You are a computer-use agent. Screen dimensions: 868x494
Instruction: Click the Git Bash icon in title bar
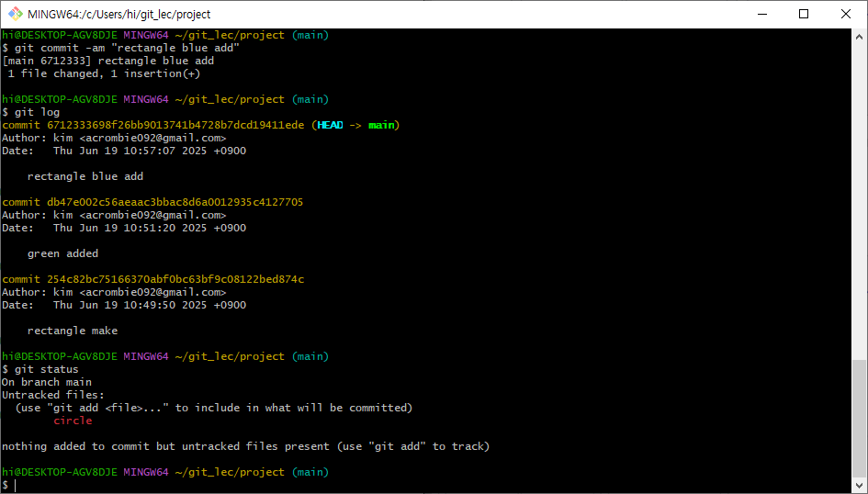[16, 14]
